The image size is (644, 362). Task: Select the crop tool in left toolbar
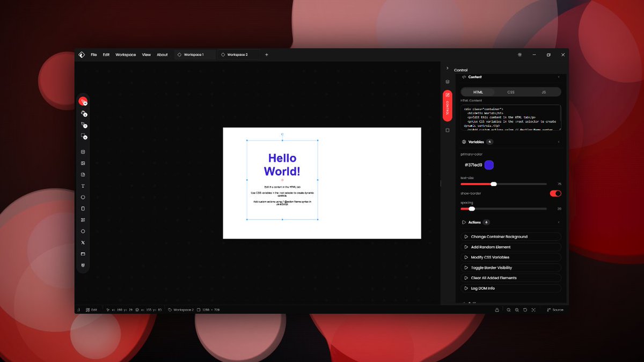[83, 124]
